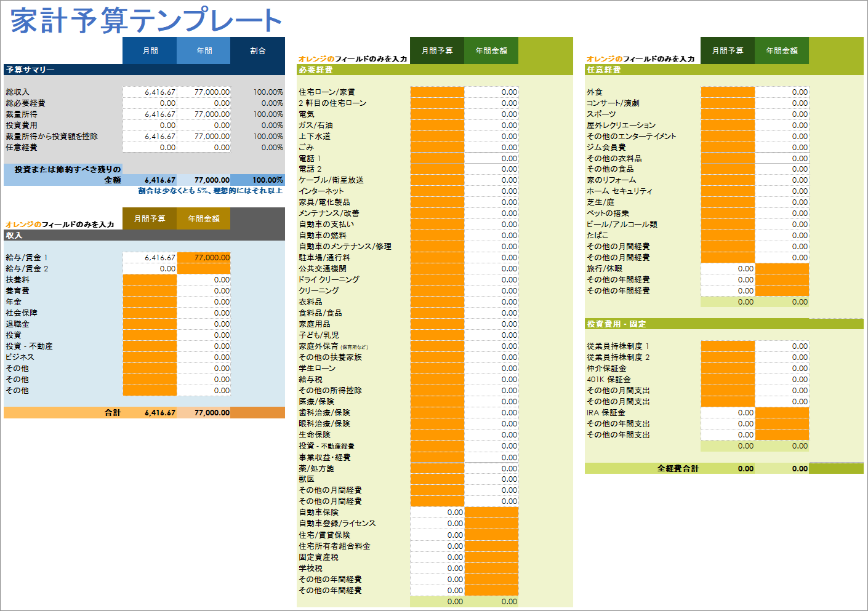Click orange monthly cell for 社会保障

pyautogui.click(x=150, y=313)
